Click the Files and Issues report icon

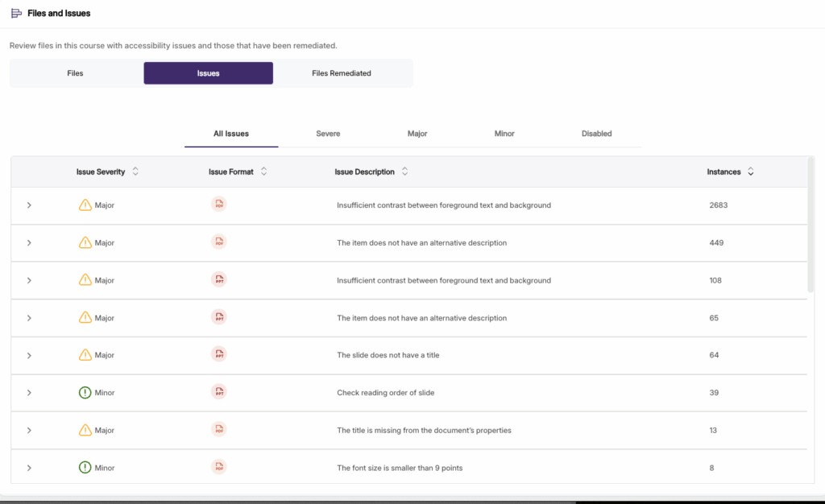pyautogui.click(x=19, y=13)
